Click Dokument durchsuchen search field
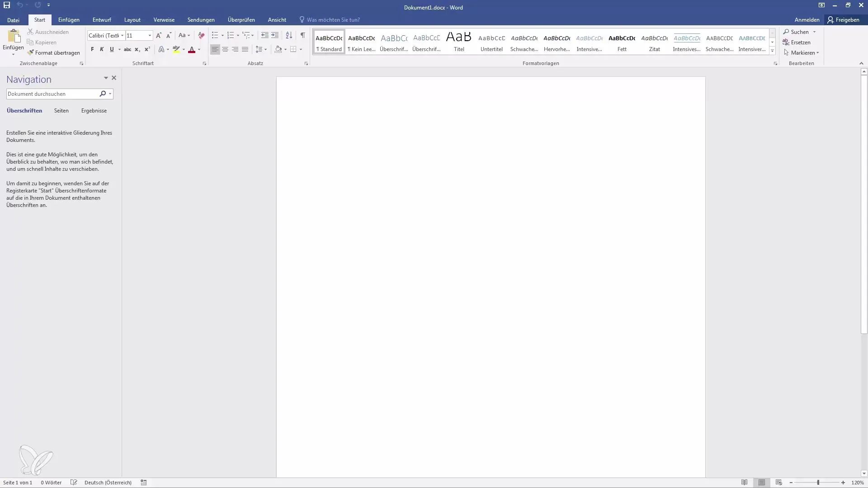This screenshot has height=488, width=868. pyautogui.click(x=52, y=94)
